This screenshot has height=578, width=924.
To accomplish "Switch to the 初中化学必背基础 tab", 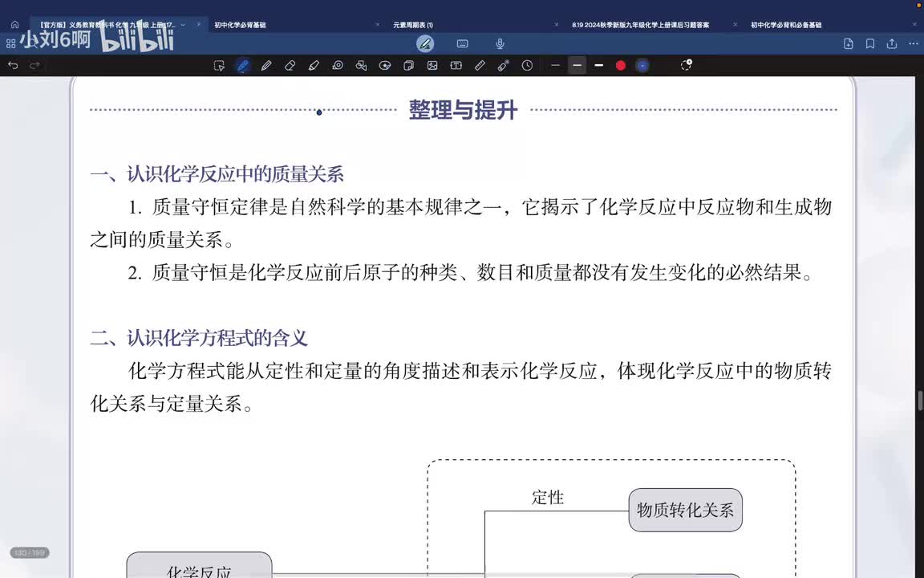I will (x=240, y=25).
